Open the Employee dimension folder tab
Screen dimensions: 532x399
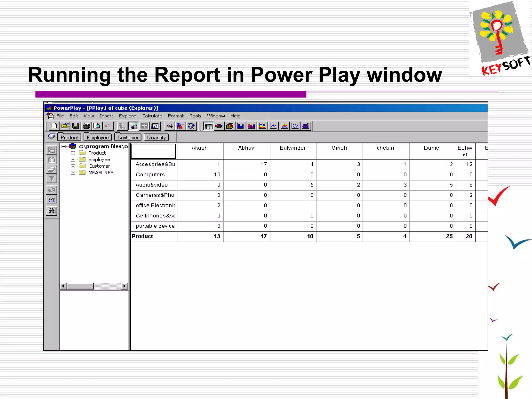(x=98, y=137)
